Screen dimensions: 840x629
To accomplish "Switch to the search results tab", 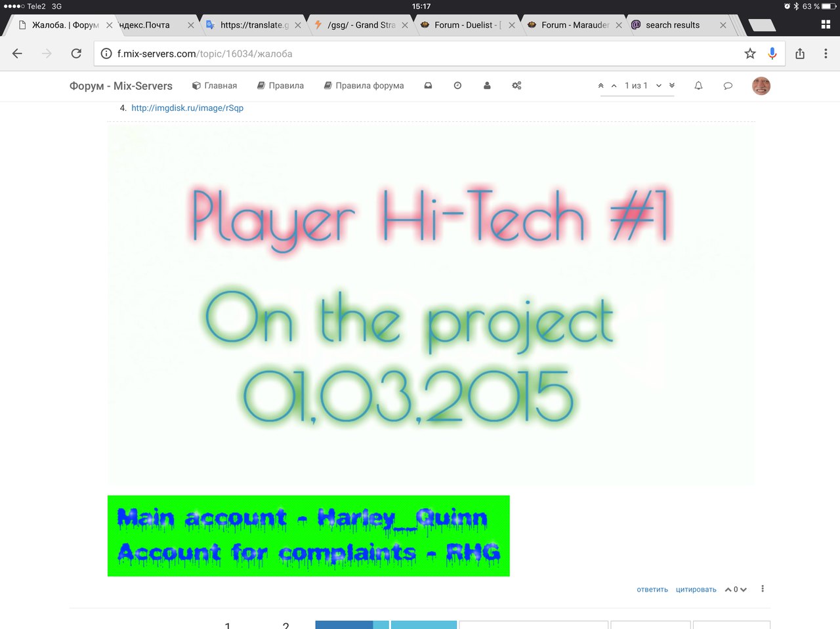I will pyautogui.click(x=672, y=25).
